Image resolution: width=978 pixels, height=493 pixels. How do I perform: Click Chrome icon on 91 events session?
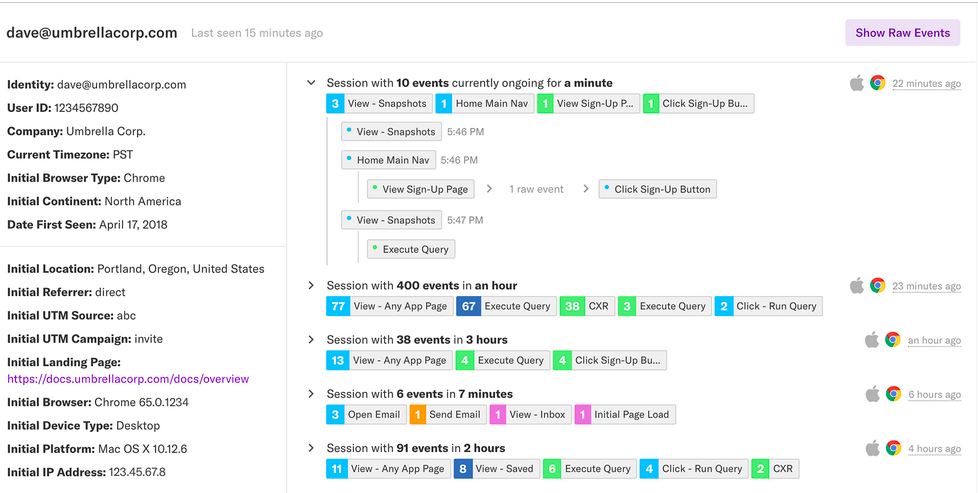point(893,449)
